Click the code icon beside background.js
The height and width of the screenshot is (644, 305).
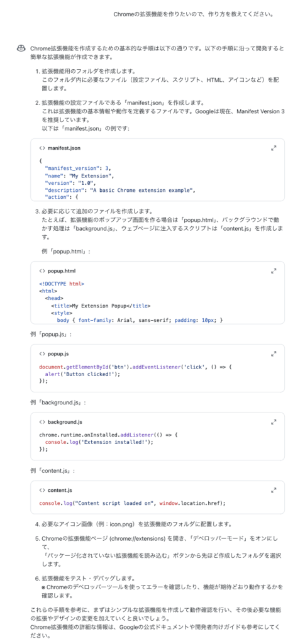42,422
